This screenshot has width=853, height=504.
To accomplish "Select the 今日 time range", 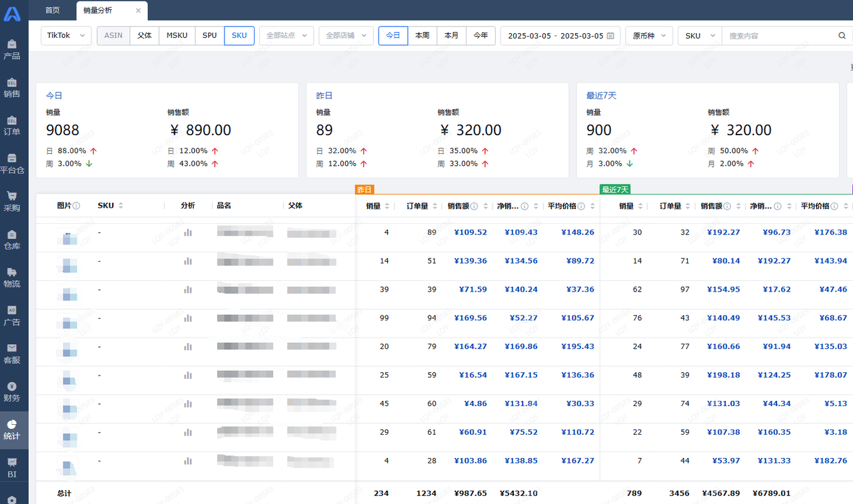I will click(x=393, y=36).
